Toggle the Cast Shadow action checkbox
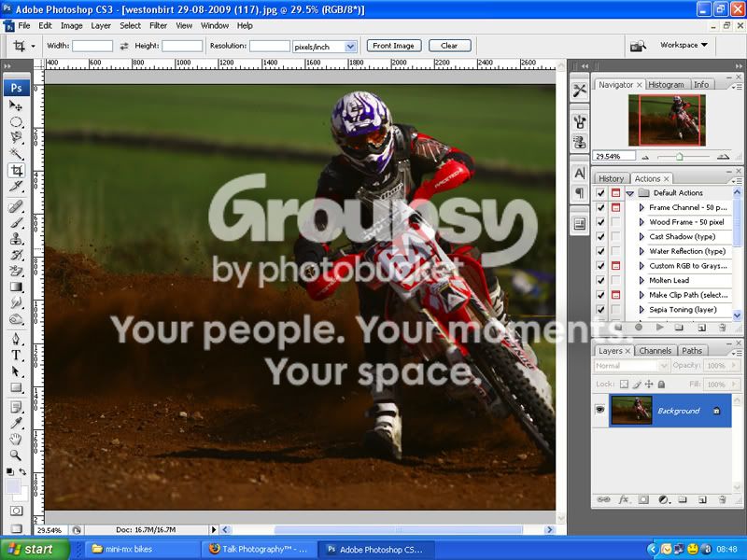Screen dimensions: 747x560 coord(600,237)
